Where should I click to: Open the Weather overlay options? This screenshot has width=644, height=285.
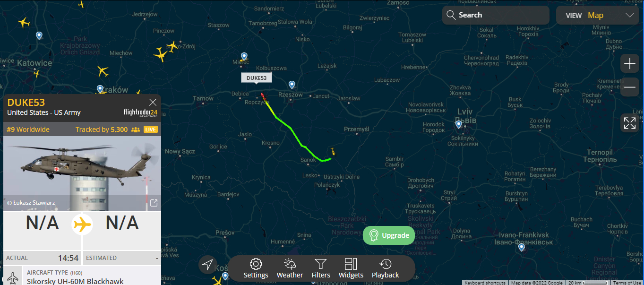click(290, 268)
